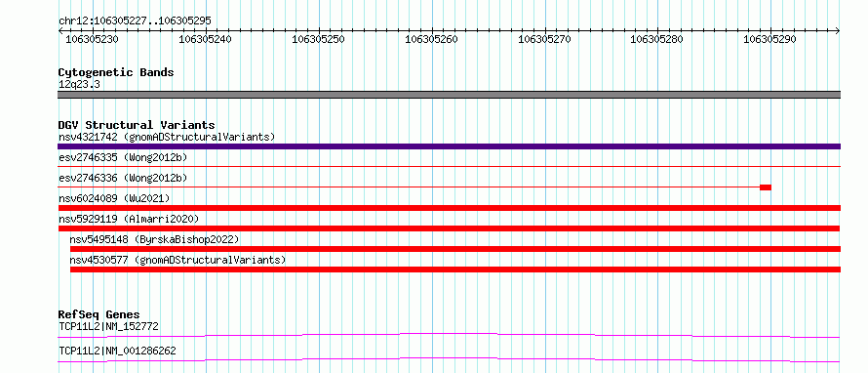Open variant label esv2746336 (Wong2012b)

point(123,178)
